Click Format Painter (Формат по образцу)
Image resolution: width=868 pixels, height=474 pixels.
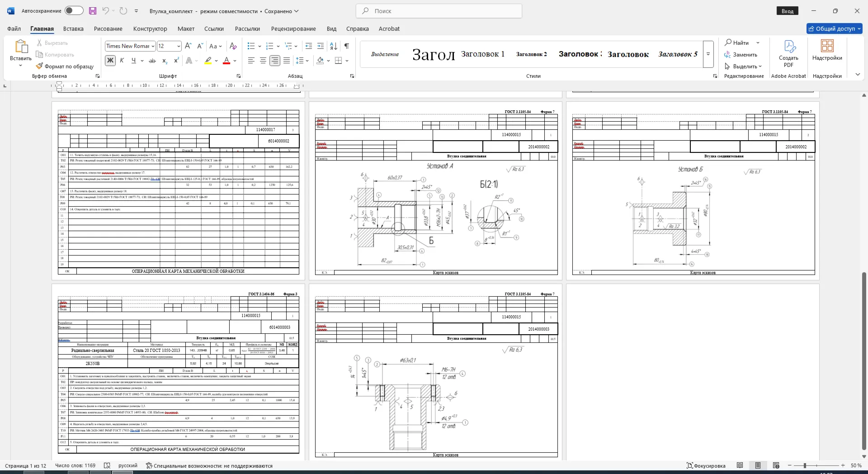65,66
